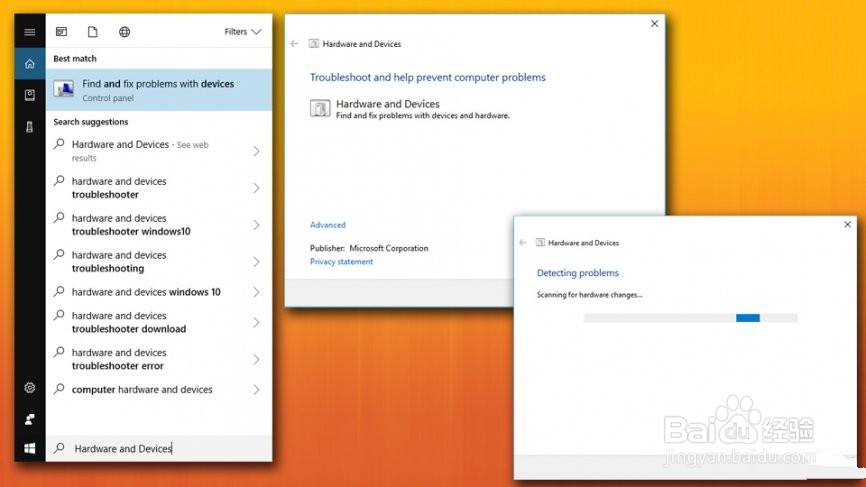Expand arrow beside 'troubleshooting' suggestion
Screen dimensions: 866x487
(256, 262)
